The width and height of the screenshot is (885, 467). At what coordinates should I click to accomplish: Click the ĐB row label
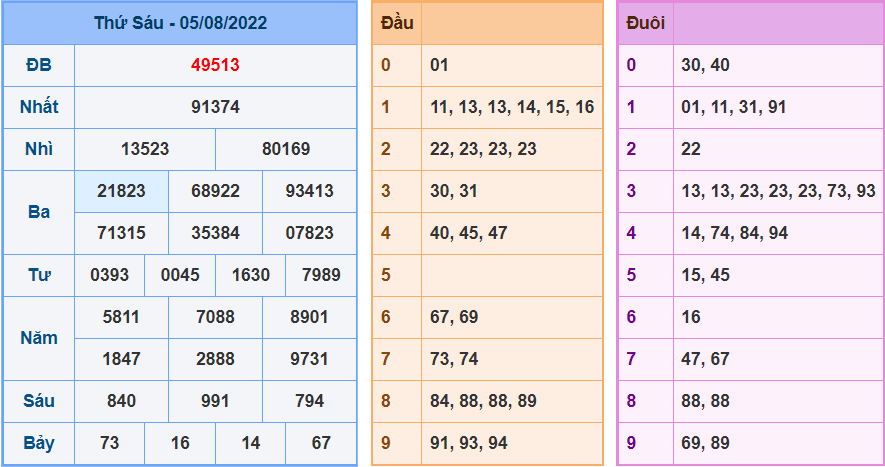(x=39, y=65)
